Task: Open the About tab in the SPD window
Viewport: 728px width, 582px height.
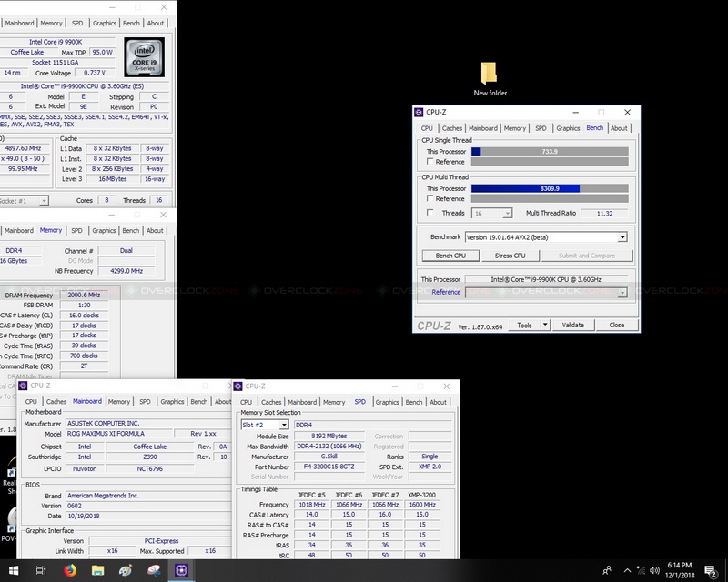Action: (438, 402)
